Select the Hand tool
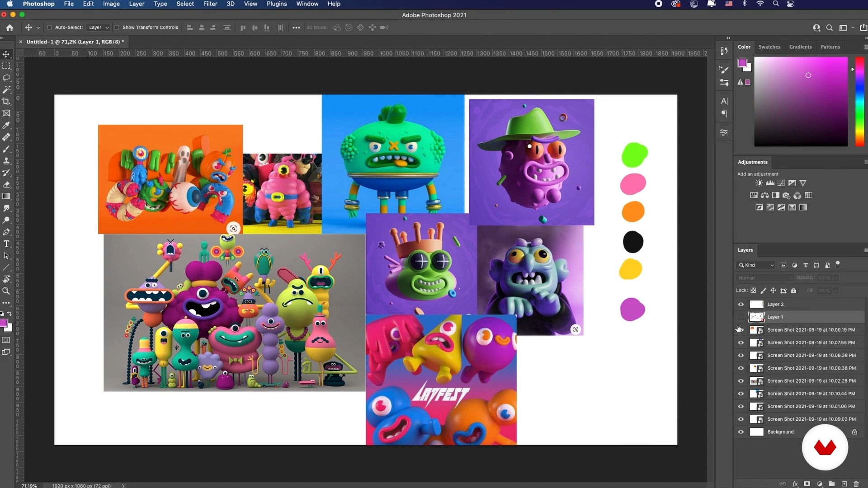The image size is (868, 488). click(6, 279)
